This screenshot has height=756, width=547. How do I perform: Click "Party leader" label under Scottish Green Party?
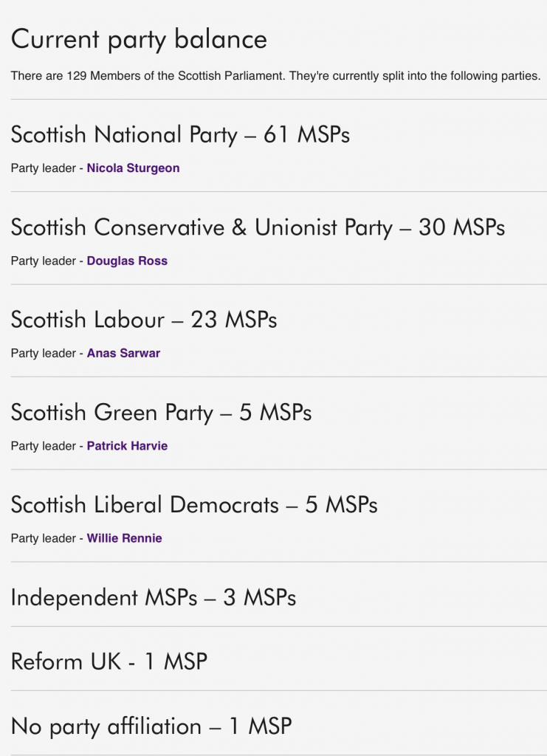click(x=43, y=446)
